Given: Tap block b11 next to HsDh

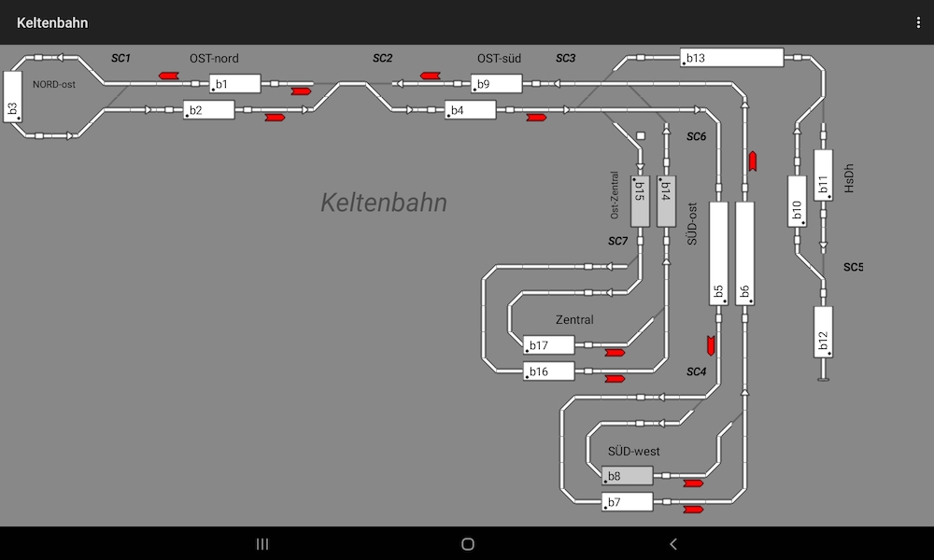Looking at the screenshot, I should point(823,175).
